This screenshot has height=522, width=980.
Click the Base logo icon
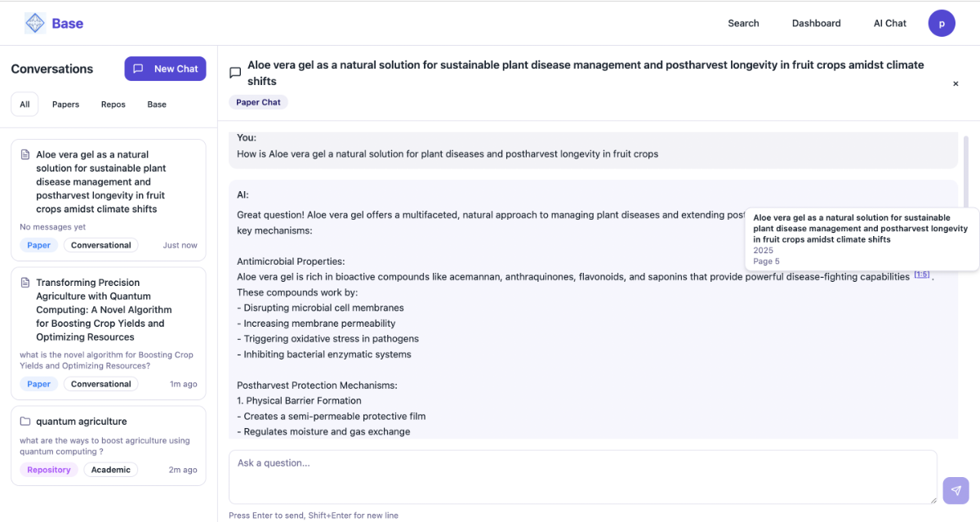[x=35, y=23]
